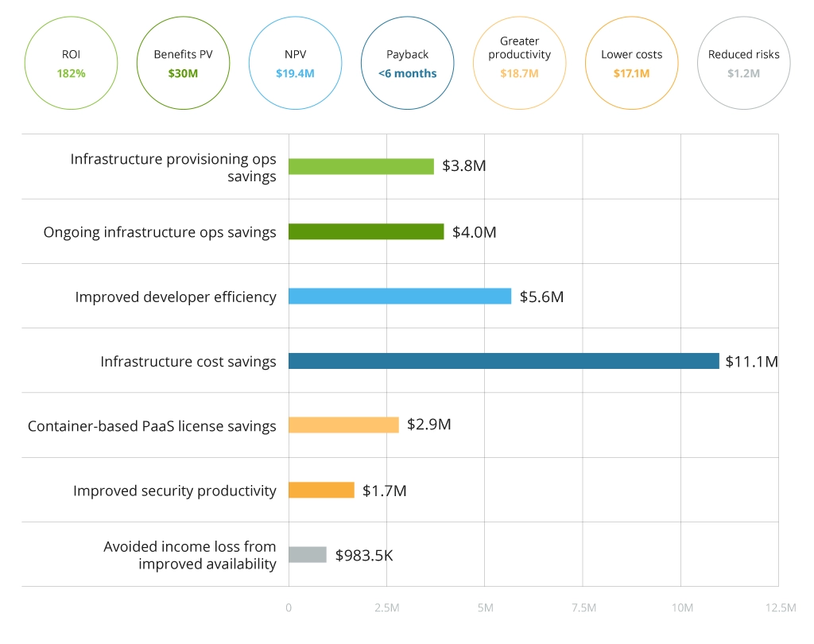The height and width of the screenshot is (644, 814).
Task: Select the orange security productivity bar
Action: click(x=321, y=490)
